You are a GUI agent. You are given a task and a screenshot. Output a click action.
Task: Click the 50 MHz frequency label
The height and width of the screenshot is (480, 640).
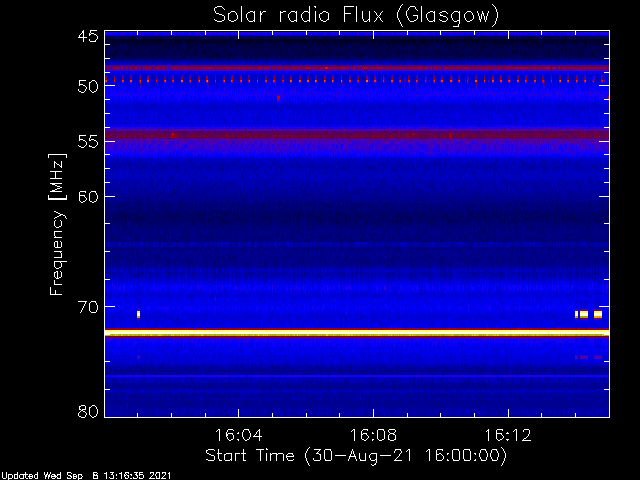(x=88, y=87)
